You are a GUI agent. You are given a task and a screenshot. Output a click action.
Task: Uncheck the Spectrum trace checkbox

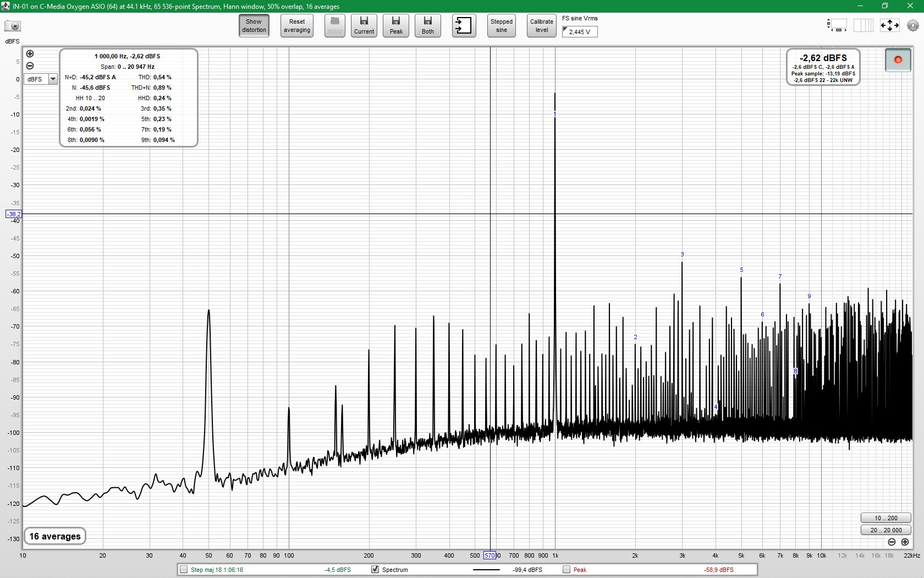pyautogui.click(x=375, y=570)
